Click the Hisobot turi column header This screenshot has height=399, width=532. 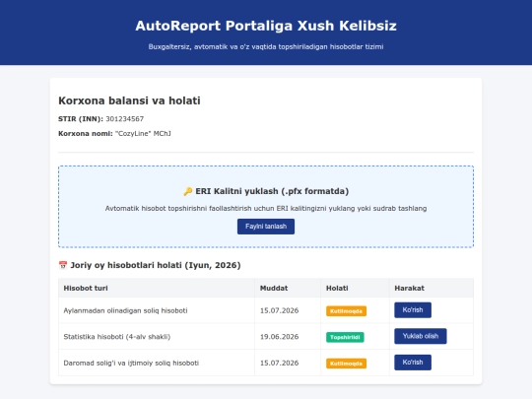point(86,288)
